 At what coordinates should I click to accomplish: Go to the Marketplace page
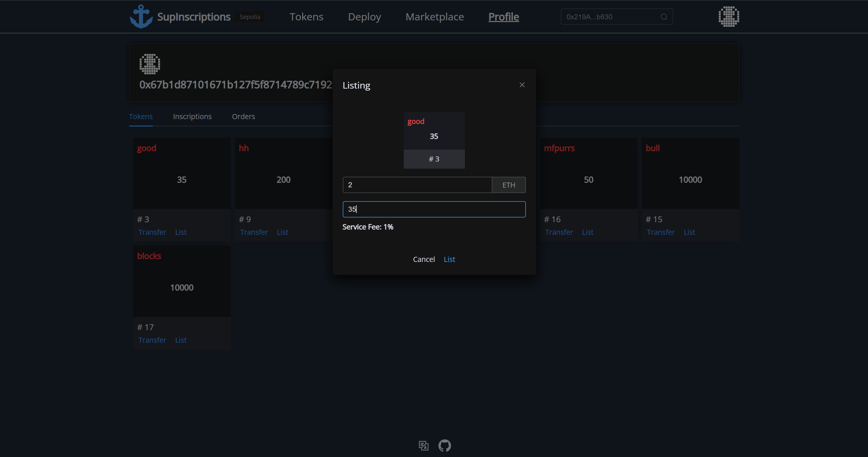click(x=435, y=17)
